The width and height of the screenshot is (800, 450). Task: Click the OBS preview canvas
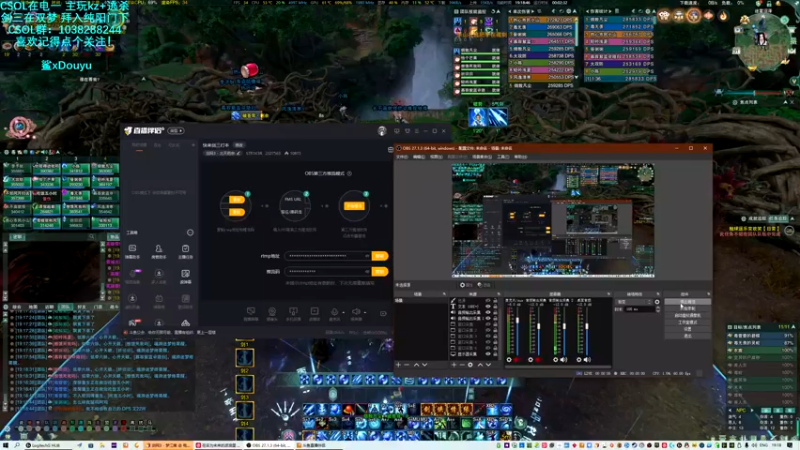click(x=553, y=220)
